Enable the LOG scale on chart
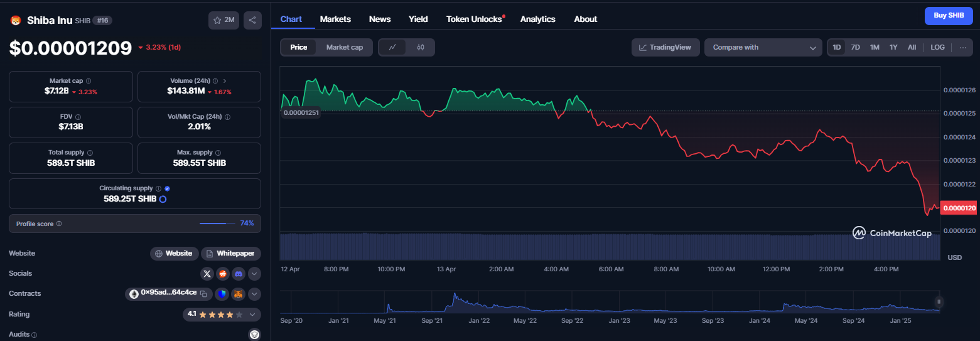Viewport: 980px width, 341px height. point(937,48)
